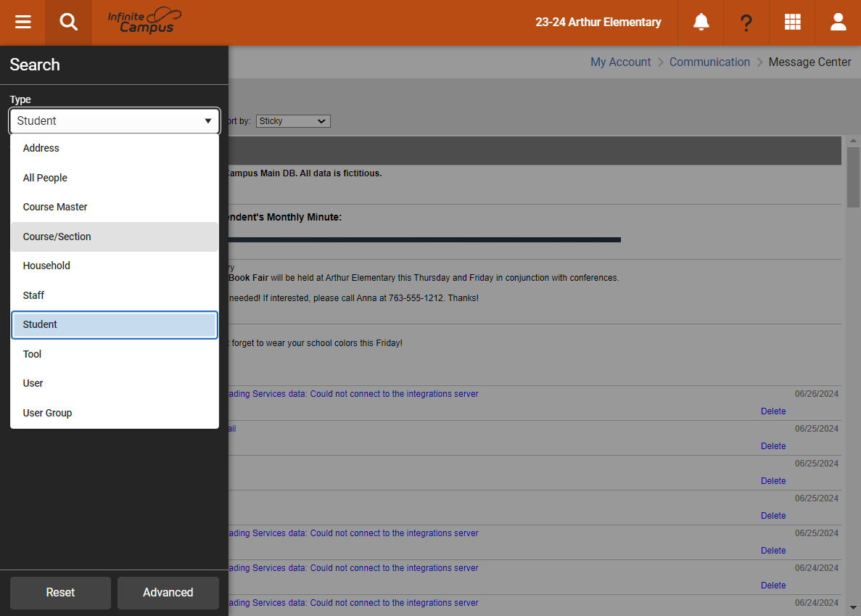Open the 06/26/2024 integrations server message

coord(353,394)
